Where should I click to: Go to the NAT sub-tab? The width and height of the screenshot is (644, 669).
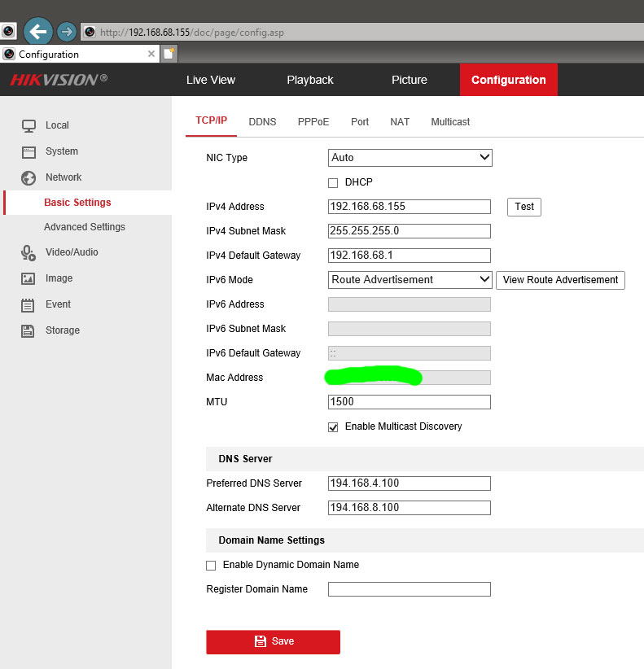tap(400, 122)
